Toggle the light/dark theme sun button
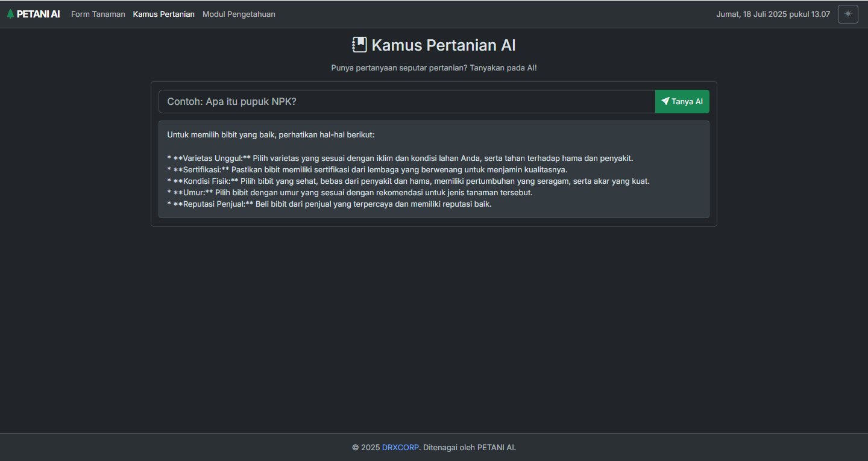868x461 pixels. [848, 14]
